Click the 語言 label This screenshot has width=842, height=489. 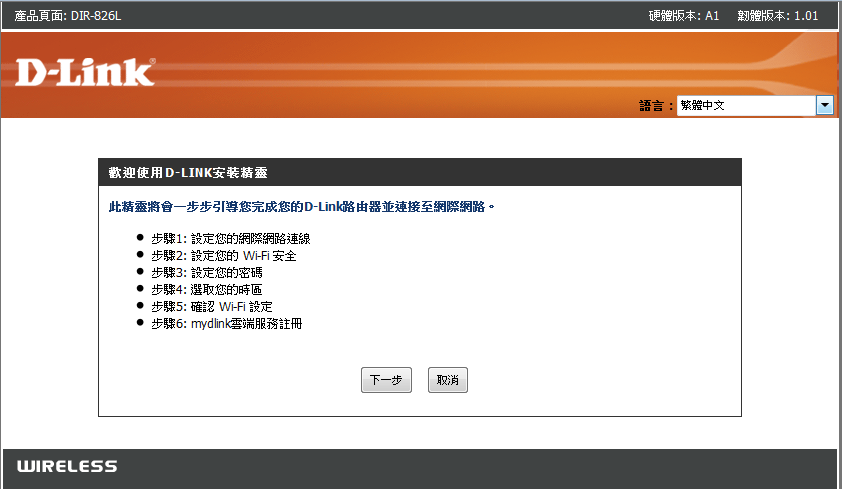click(656, 106)
